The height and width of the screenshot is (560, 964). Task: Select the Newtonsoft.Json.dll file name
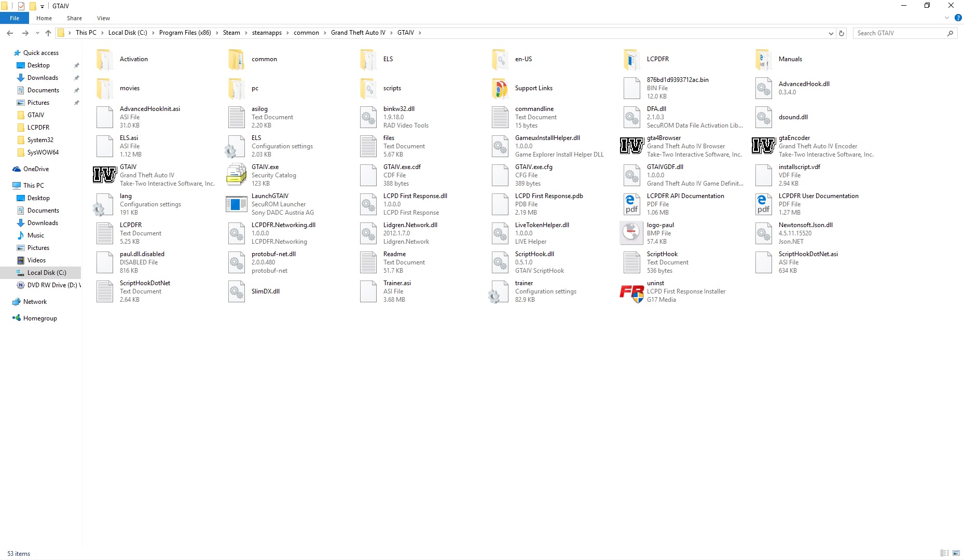[806, 225]
